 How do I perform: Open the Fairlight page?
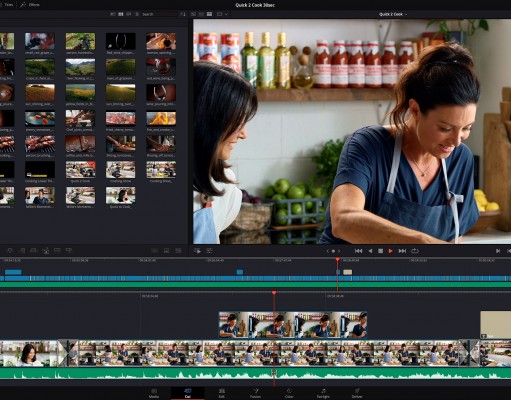point(323,393)
